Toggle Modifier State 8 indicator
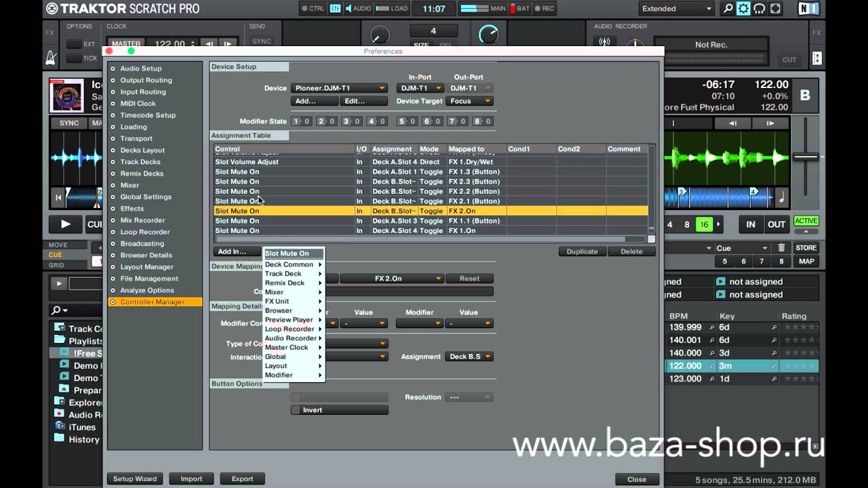 point(482,121)
